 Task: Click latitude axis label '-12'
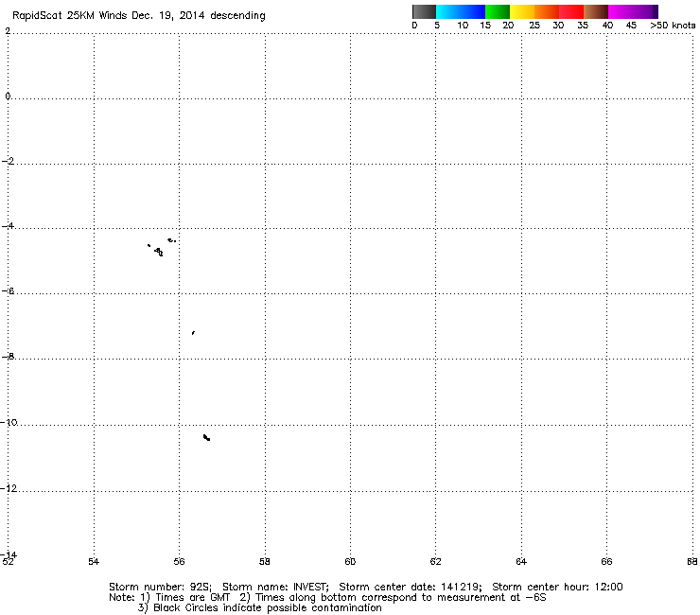click(x=9, y=488)
